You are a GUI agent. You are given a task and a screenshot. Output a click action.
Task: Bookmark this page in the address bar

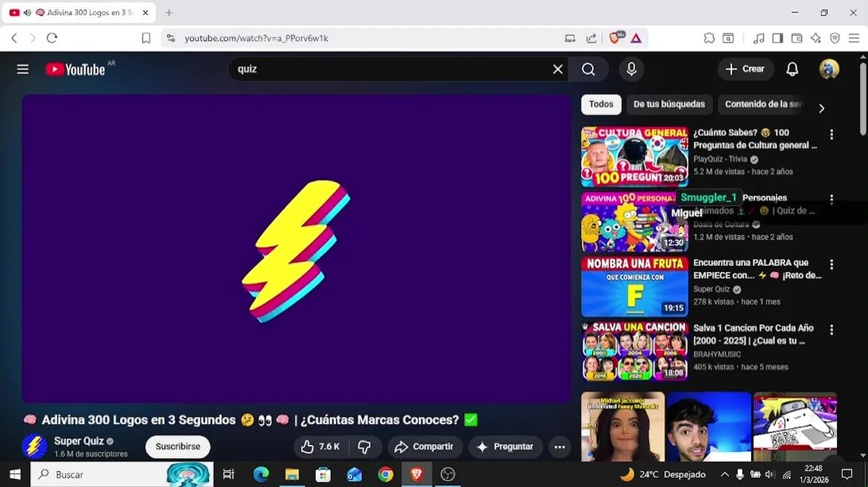point(146,39)
